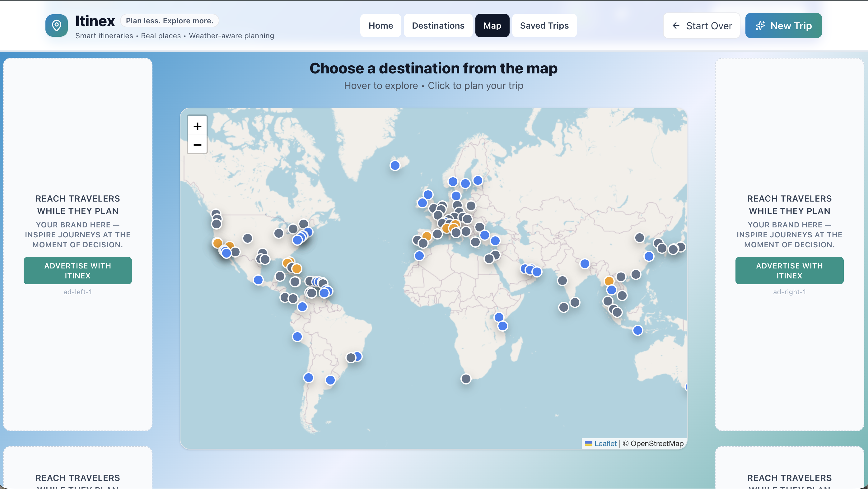The height and width of the screenshot is (489, 868).
Task: Click the blue marker on Iceland
Action: 394,165
